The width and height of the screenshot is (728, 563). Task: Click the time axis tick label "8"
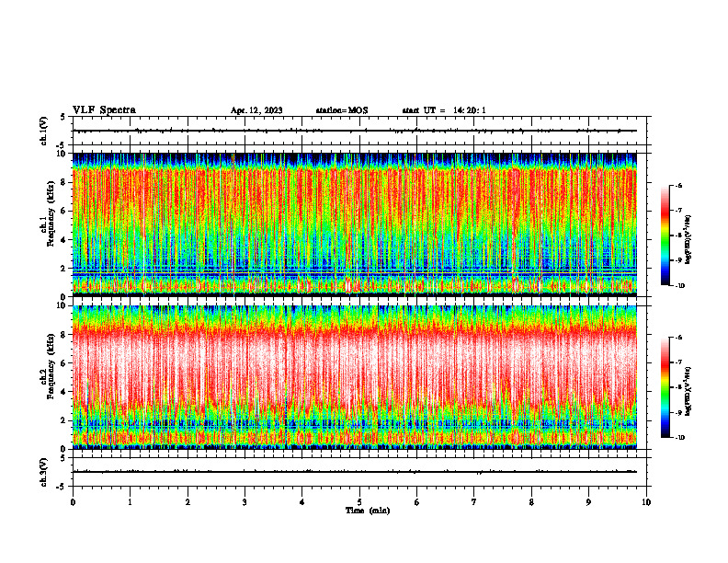pyautogui.click(x=531, y=502)
